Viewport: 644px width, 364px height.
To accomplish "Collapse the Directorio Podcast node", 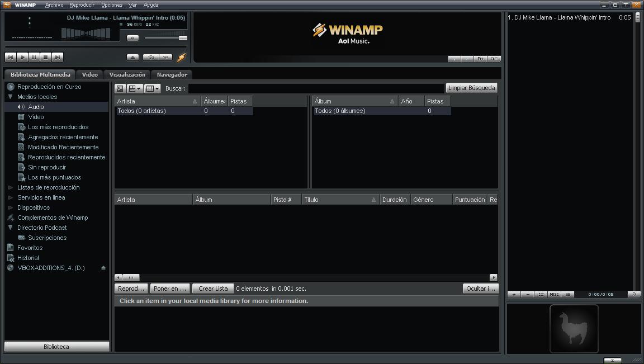I will pos(10,228).
